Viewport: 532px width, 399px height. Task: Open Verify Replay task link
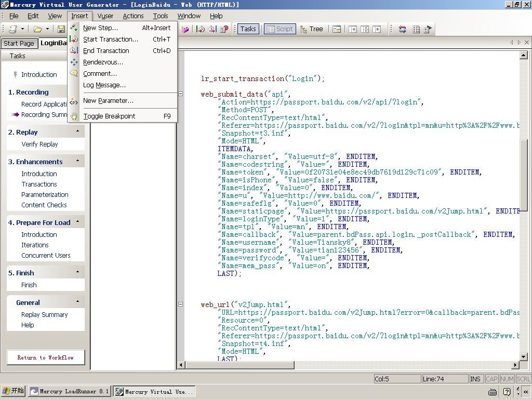pos(39,144)
